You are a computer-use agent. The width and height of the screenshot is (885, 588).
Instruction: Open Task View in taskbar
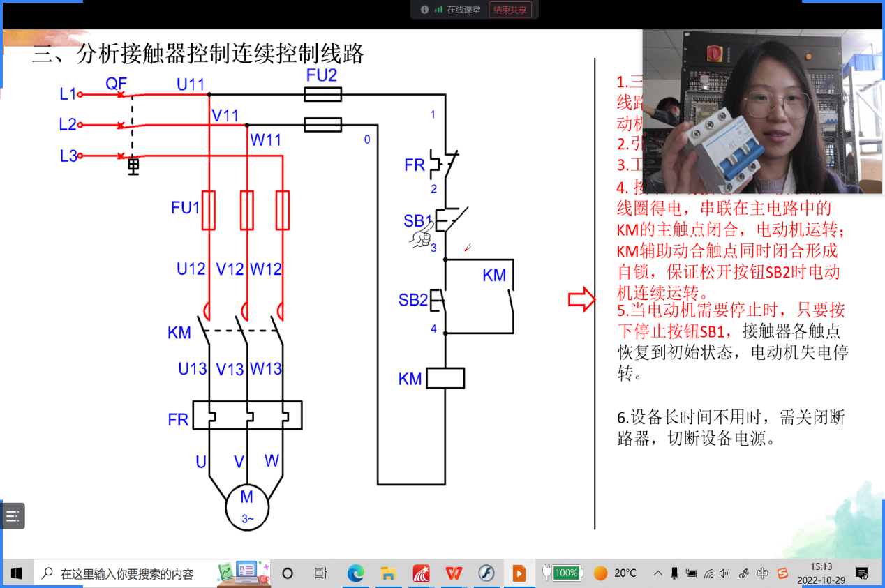click(320, 573)
